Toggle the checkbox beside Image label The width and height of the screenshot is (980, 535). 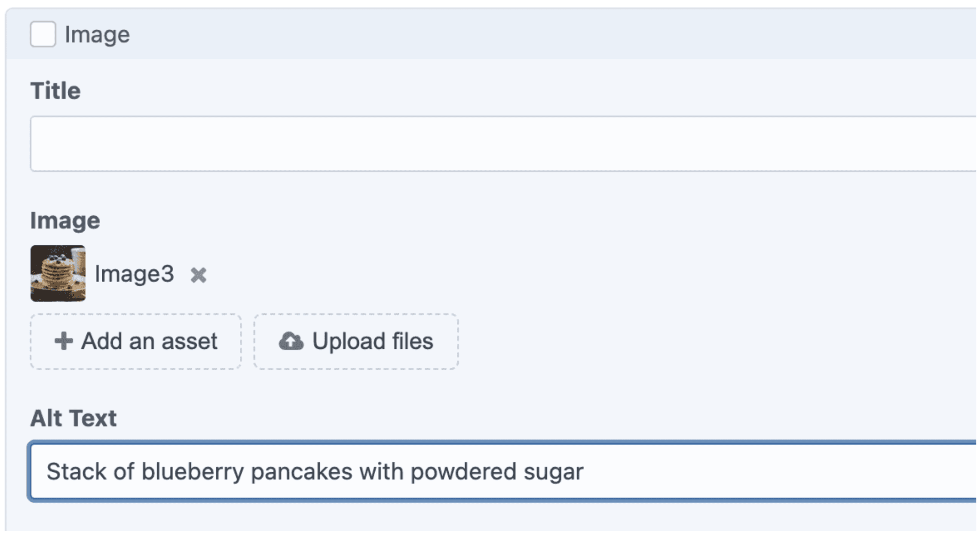coord(43,33)
